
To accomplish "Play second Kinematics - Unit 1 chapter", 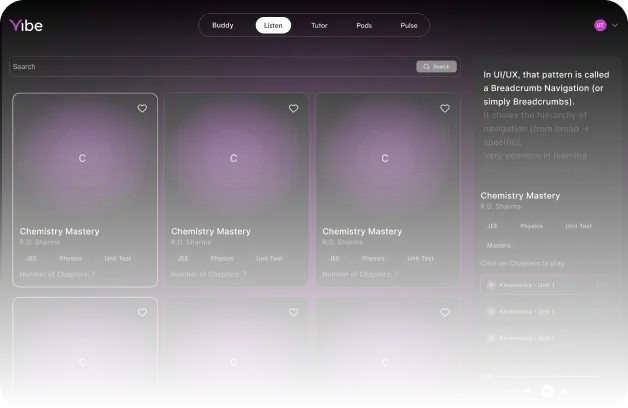I will (x=600, y=312).
